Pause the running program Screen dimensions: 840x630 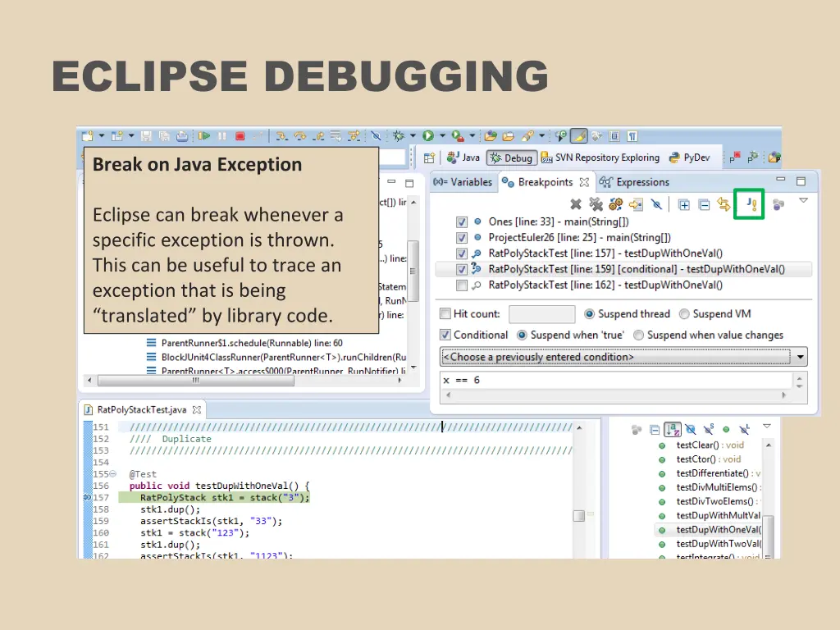(x=220, y=136)
